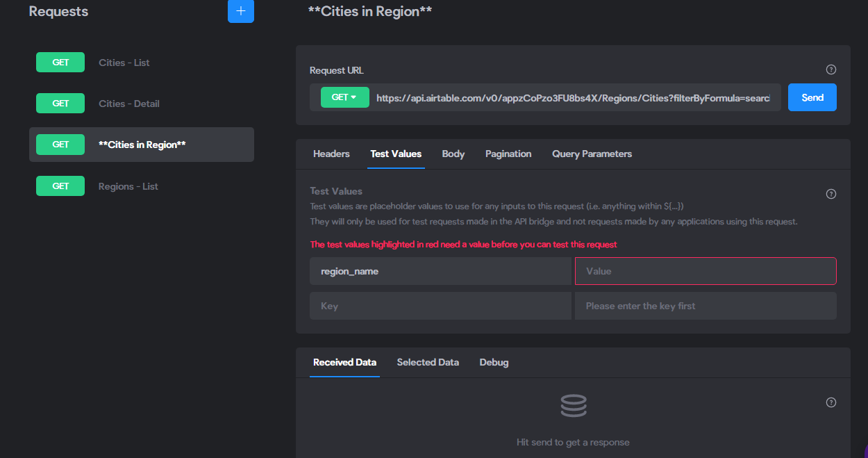Switch to the Pagination tab
Viewport: 868px width, 458px height.
[508, 154]
